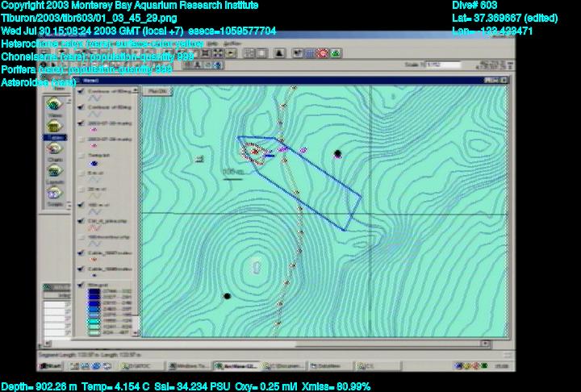The width and height of the screenshot is (581, 392).
Task: Toggle the 100 m ctr theme checkbox
Action: pyautogui.click(x=81, y=203)
